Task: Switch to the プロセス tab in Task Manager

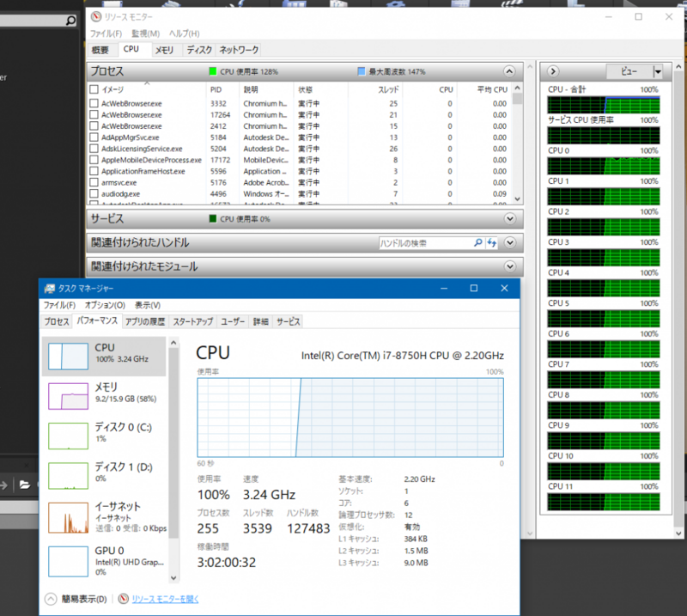Action: [x=57, y=321]
